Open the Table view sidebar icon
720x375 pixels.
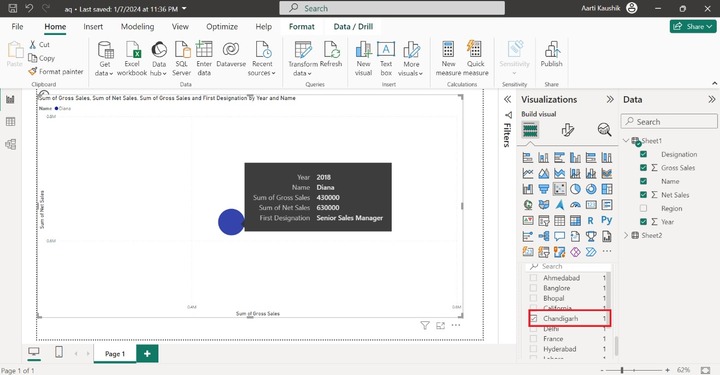click(x=11, y=122)
